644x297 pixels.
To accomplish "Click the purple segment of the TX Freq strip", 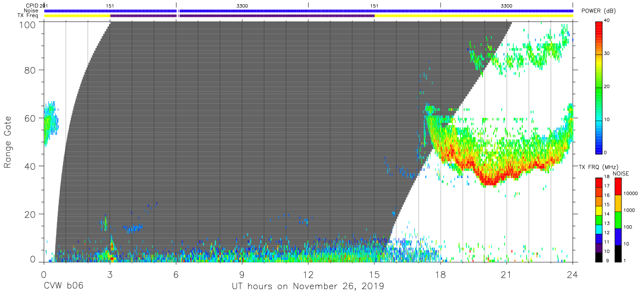I will pyautogui.click(x=242, y=16).
